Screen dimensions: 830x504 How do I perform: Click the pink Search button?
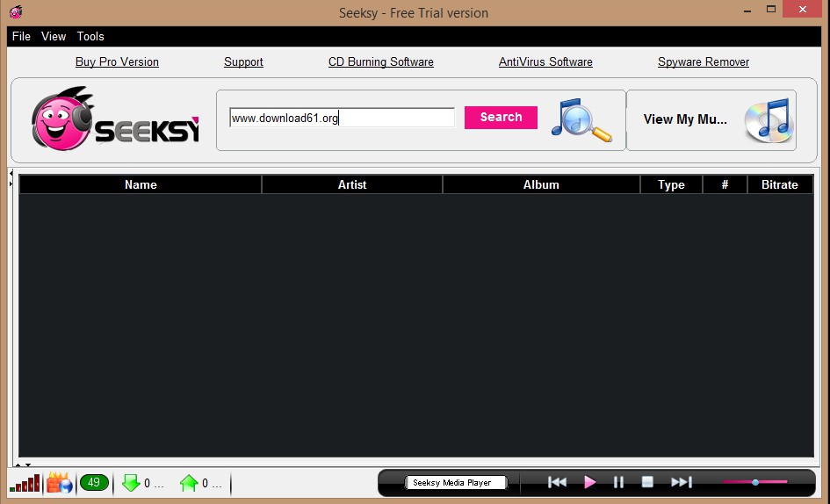tap(501, 118)
